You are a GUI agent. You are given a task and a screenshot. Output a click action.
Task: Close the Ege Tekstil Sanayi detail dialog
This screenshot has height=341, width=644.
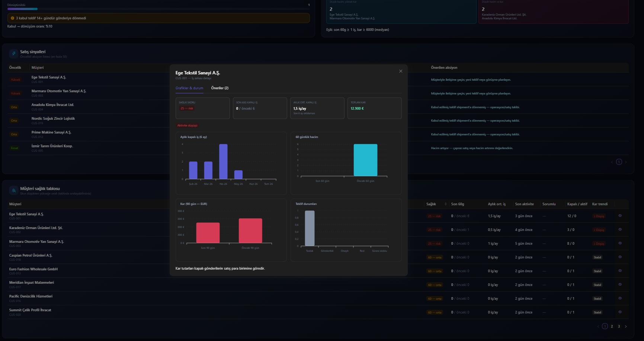coord(401,71)
